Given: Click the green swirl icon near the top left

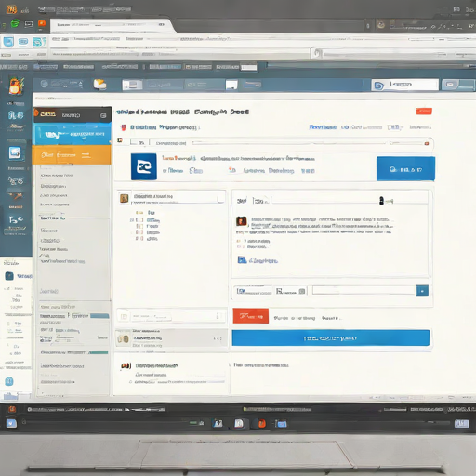Looking at the screenshot, I should pyautogui.click(x=15, y=23).
